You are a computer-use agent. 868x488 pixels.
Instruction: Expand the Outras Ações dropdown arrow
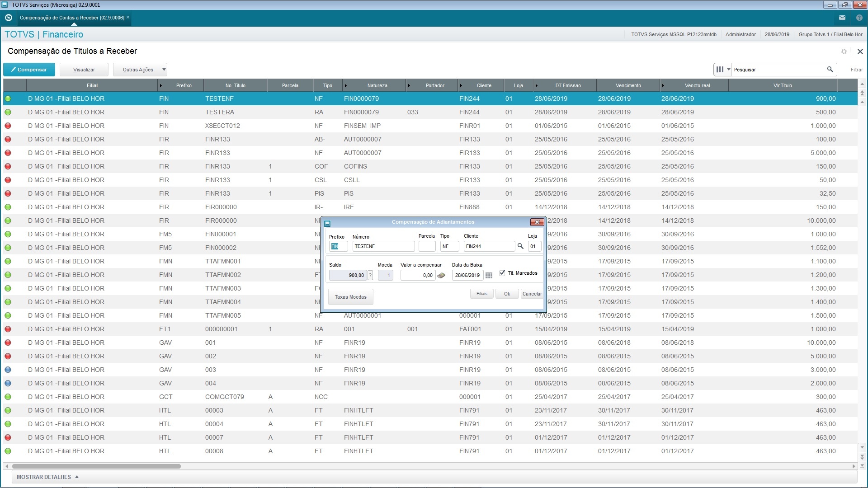(x=164, y=70)
